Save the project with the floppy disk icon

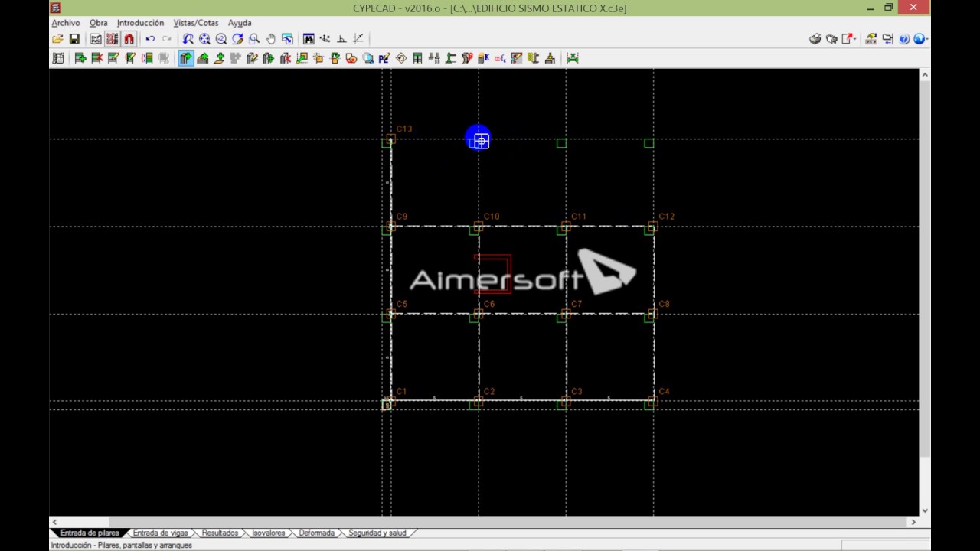[x=74, y=39]
